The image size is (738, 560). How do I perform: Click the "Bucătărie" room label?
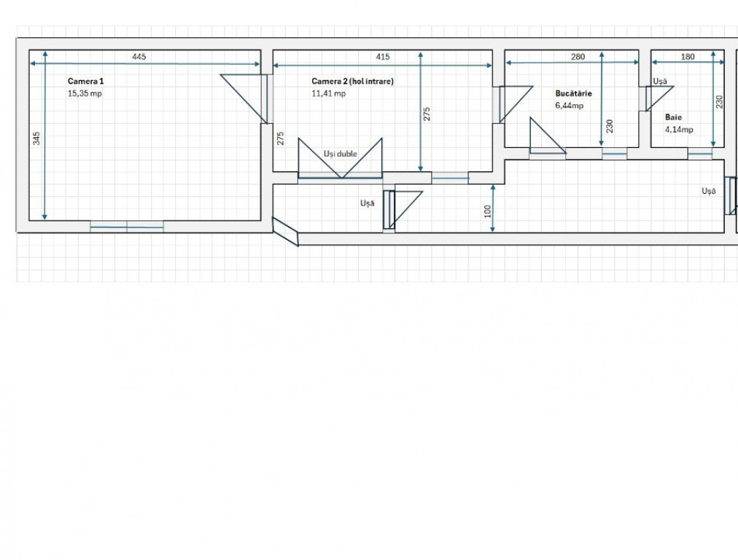click(573, 93)
